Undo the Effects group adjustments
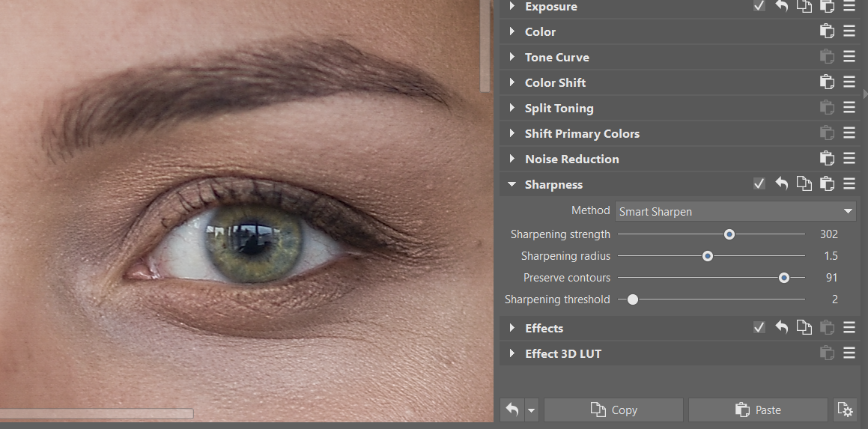 pos(782,328)
